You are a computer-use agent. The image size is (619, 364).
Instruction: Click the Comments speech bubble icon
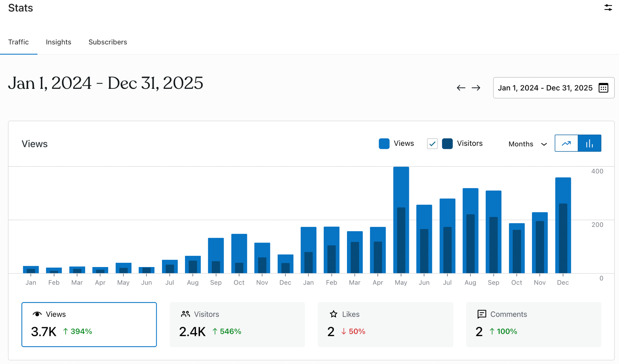[481, 314]
